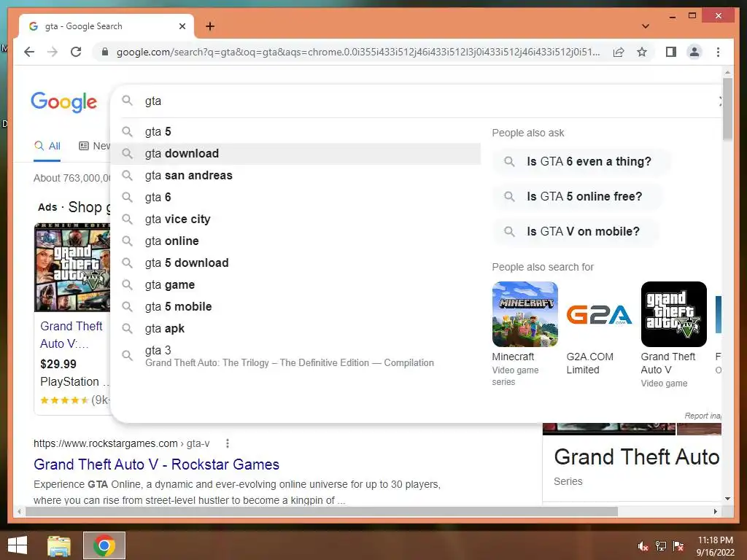This screenshot has height=560, width=747.
Task: Choose suggestion gta 5 download
Action: 296,262
